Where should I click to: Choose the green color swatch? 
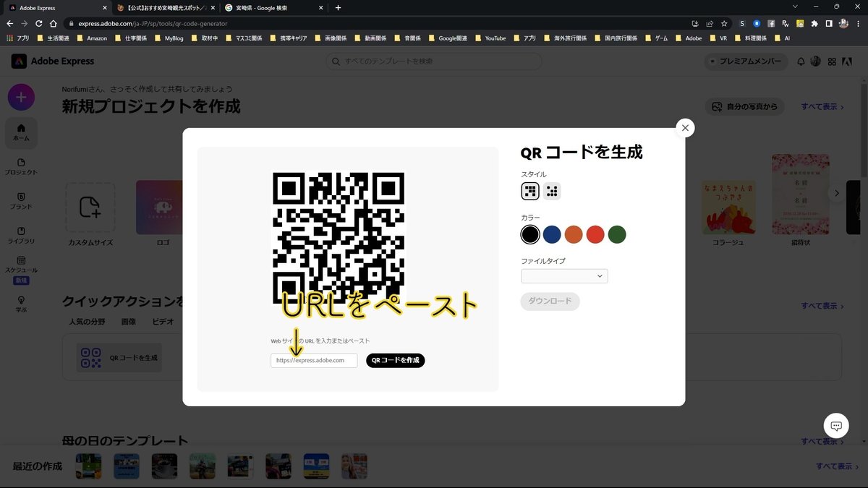click(617, 234)
